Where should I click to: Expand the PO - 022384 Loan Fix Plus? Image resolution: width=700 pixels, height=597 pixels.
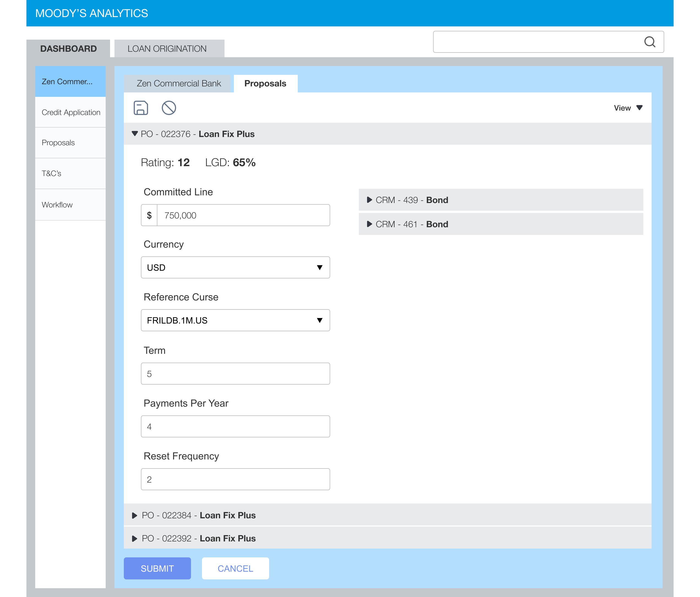pos(135,515)
